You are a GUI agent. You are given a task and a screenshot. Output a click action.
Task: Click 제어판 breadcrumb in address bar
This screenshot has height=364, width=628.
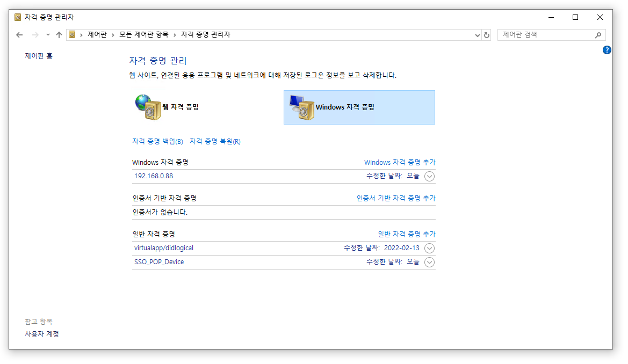coord(97,35)
